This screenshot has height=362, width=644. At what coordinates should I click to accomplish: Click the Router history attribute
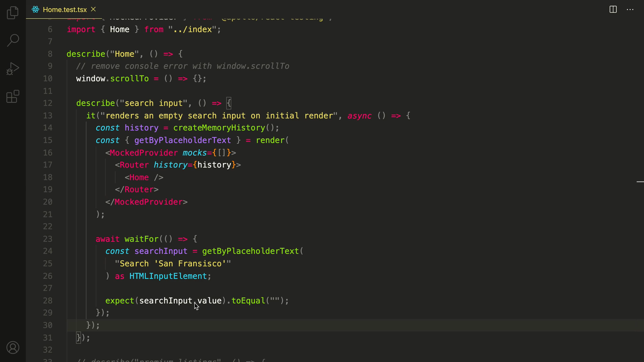(x=194, y=165)
